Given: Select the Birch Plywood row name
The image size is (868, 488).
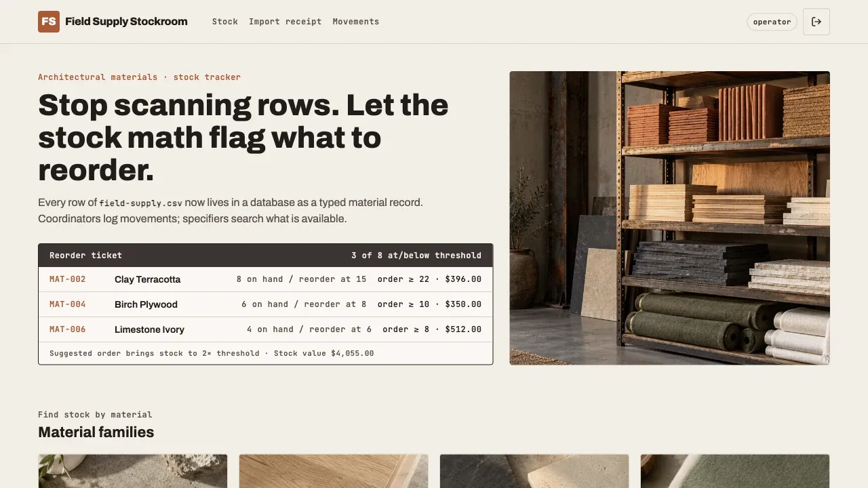Looking at the screenshot, I should [x=146, y=304].
